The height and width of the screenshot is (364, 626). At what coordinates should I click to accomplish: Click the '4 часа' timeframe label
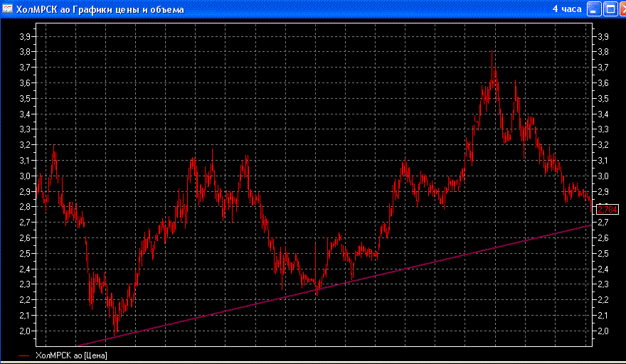[567, 9]
